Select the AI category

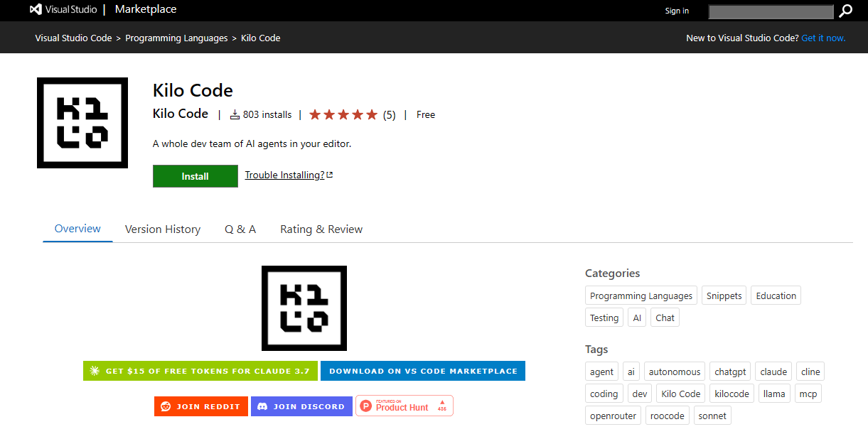(x=637, y=318)
